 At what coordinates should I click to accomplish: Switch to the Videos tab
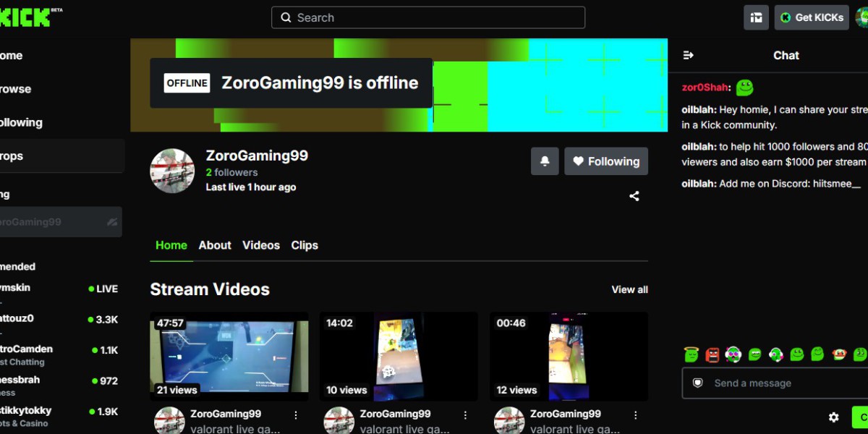[x=261, y=245]
